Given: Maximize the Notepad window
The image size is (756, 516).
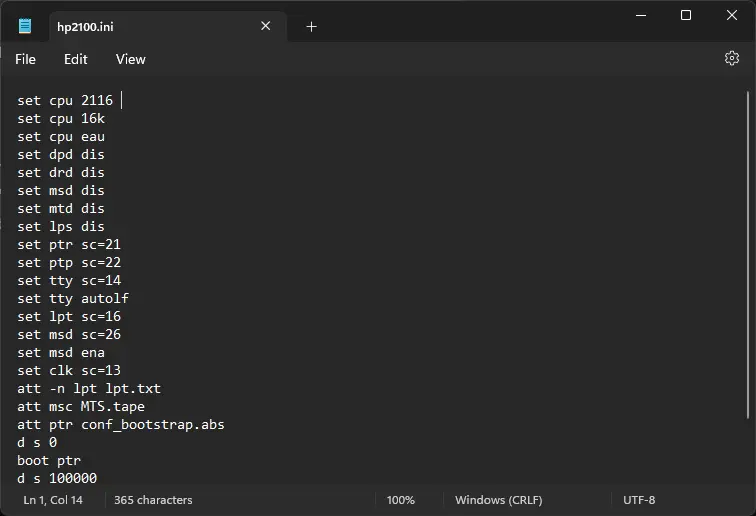Looking at the screenshot, I should (x=686, y=15).
